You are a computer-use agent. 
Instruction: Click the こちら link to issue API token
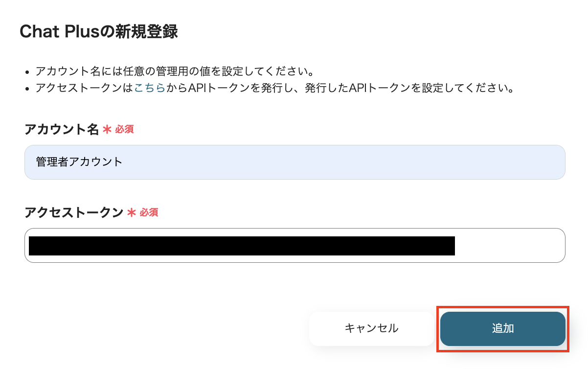[x=150, y=89]
